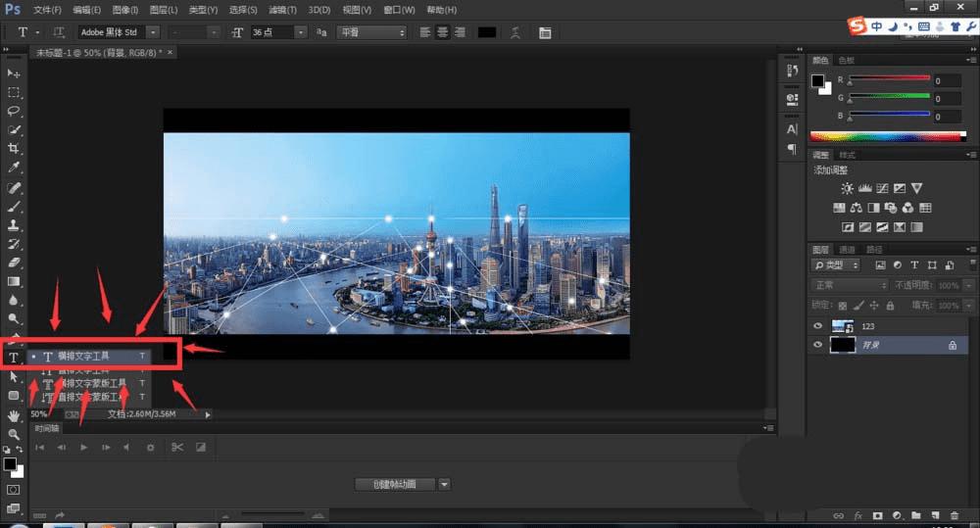Select the Crop tool in the toolbox
980x528 pixels.
point(14,149)
